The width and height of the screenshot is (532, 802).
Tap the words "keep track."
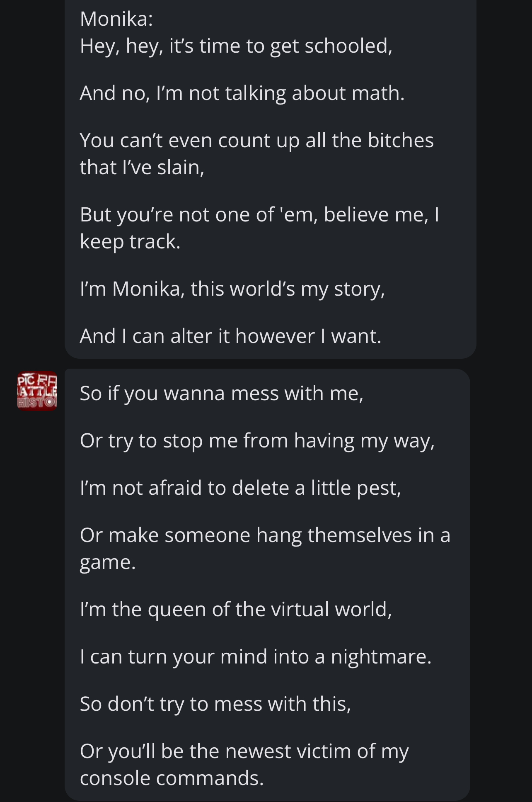point(130,242)
